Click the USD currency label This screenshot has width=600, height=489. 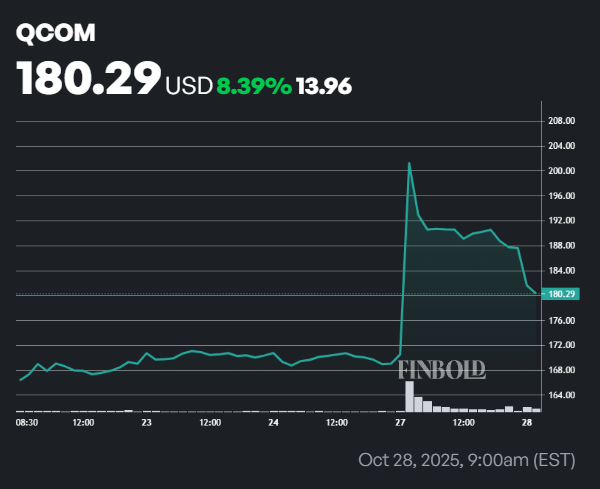(189, 86)
